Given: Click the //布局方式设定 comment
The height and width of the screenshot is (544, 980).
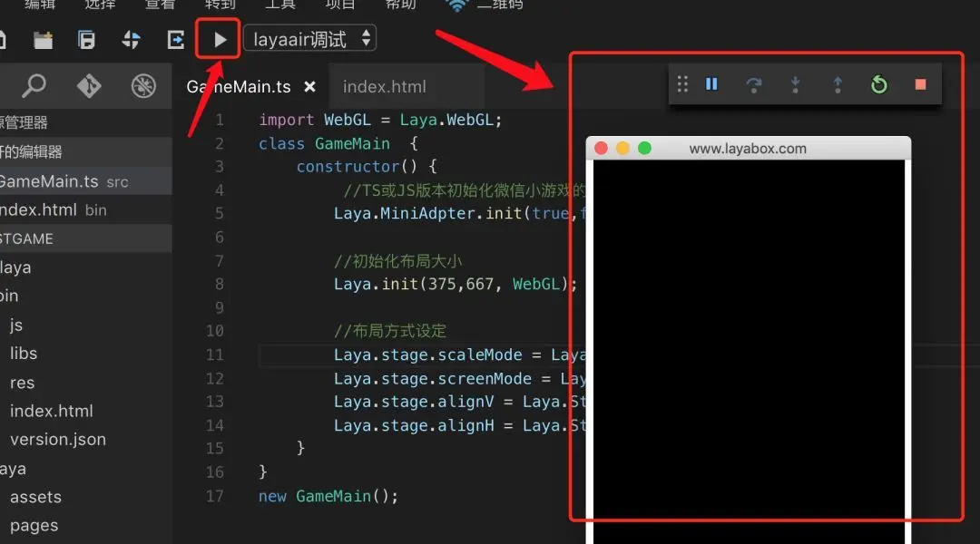Looking at the screenshot, I should click(390, 331).
